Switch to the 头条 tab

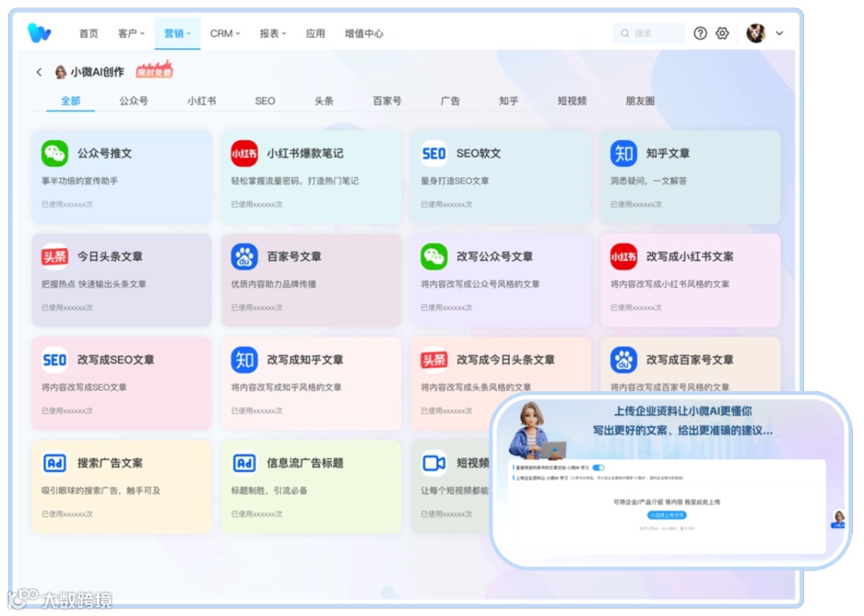click(324, 101)
